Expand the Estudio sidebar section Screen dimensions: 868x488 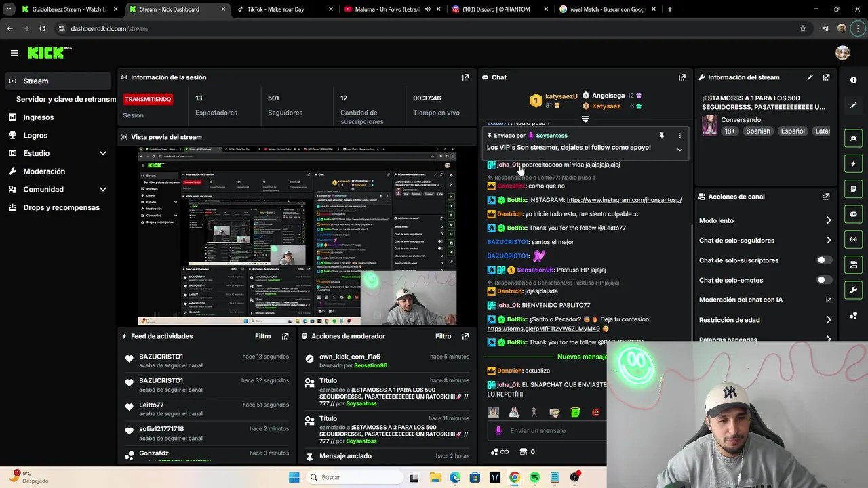coord(103,153)
